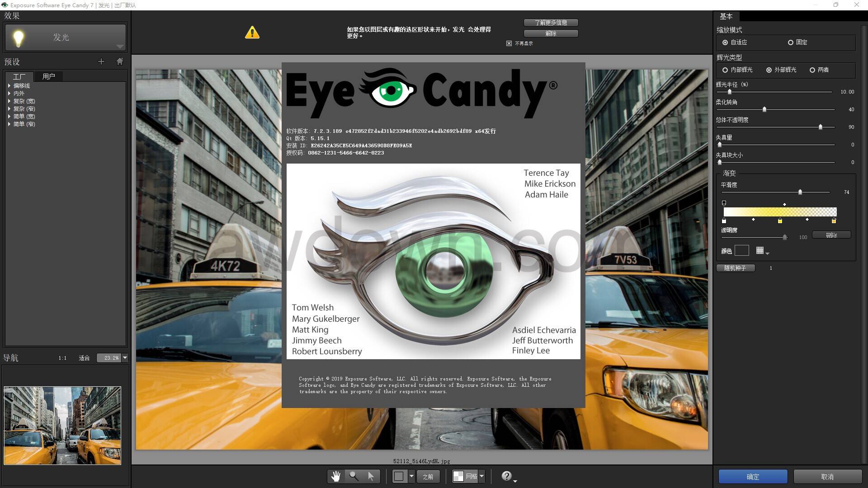
Task: Open the color palette grid icon beside 颜色
Action: tap(760, 250)
